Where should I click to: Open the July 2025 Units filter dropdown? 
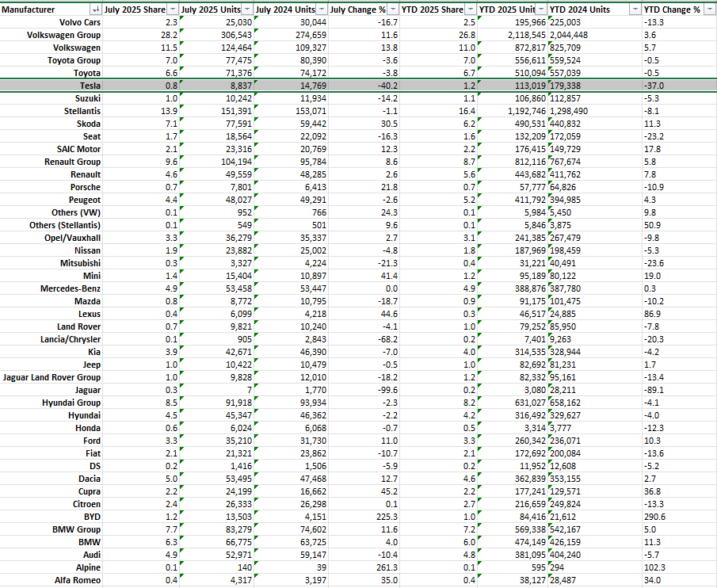tap(247, 10)
